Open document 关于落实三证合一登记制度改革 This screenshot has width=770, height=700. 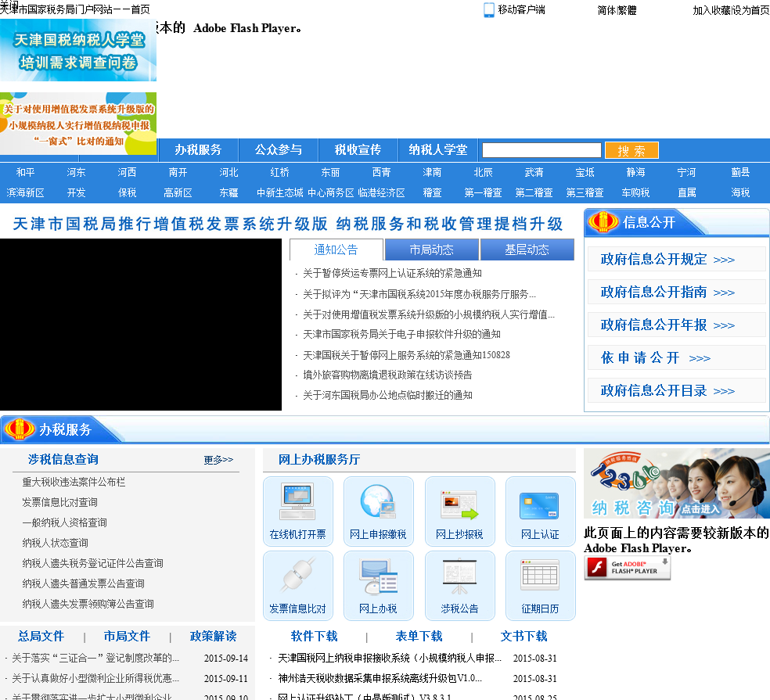click(x=95, y=658)
